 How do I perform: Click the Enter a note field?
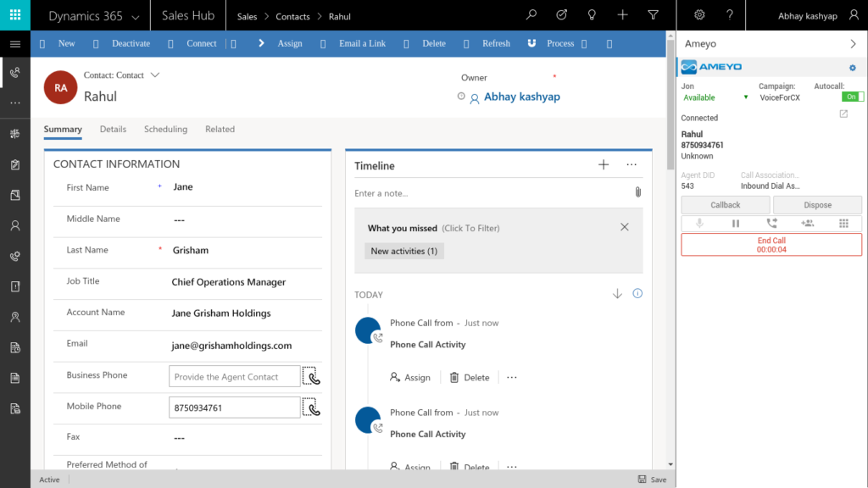click(492, 193)
